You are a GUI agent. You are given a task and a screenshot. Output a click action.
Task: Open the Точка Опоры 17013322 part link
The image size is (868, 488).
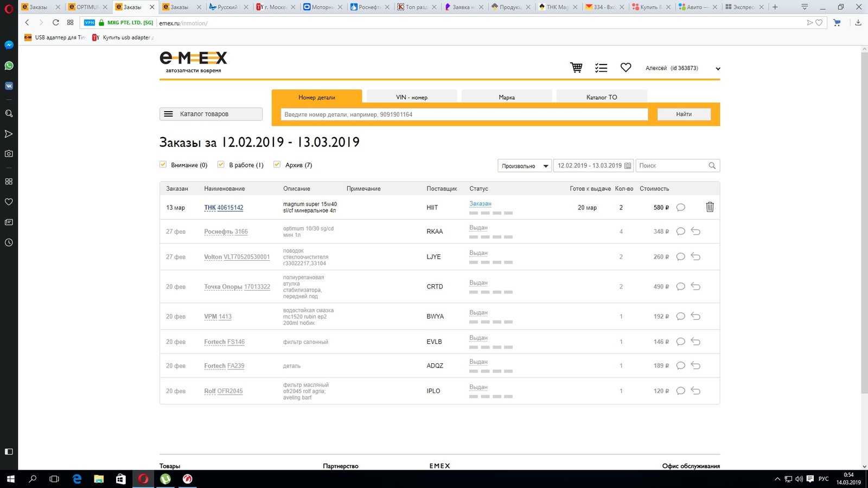(x=237, y=287)
